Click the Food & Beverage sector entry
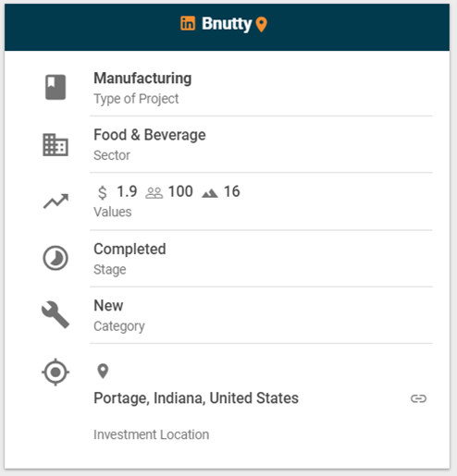This screenshot has width=457, height=476. (150, 135)
